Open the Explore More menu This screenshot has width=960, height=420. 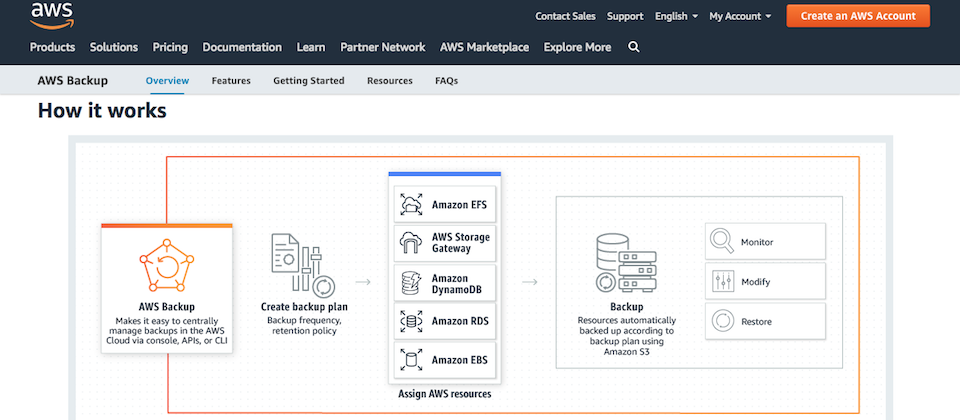[x=577, y=47]
